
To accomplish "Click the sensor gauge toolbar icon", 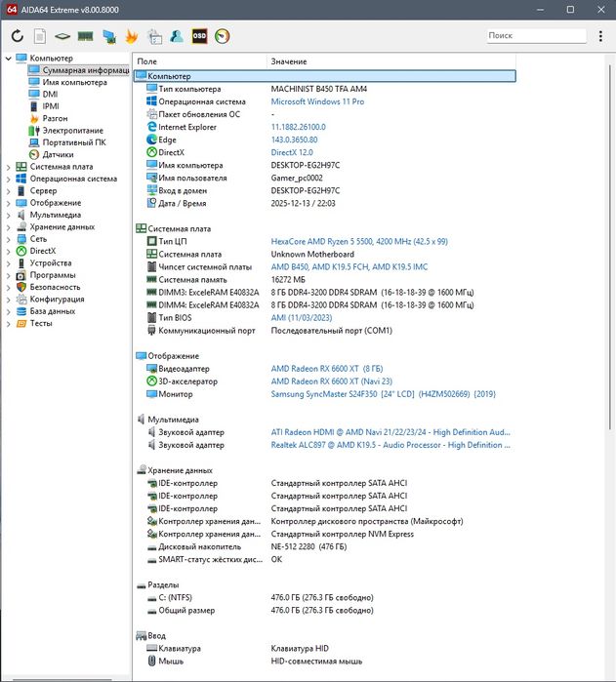I will (x=222, y=36).
